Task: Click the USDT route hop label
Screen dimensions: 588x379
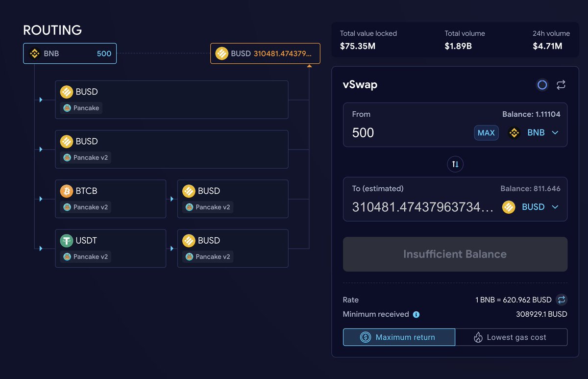Action: point(87,240)
